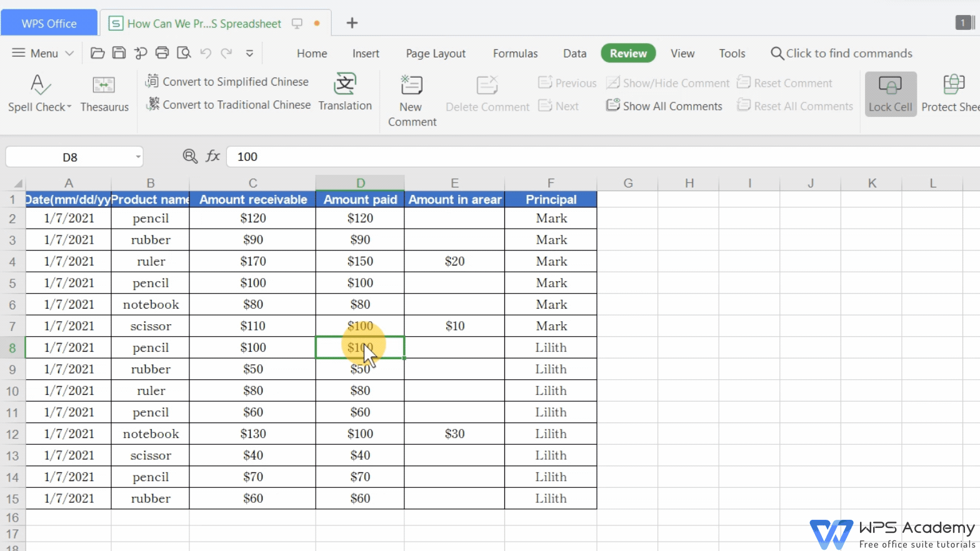Viewport: 980px width, 551px height.
Task: Select row 12 header
Action: click(12, 434)
